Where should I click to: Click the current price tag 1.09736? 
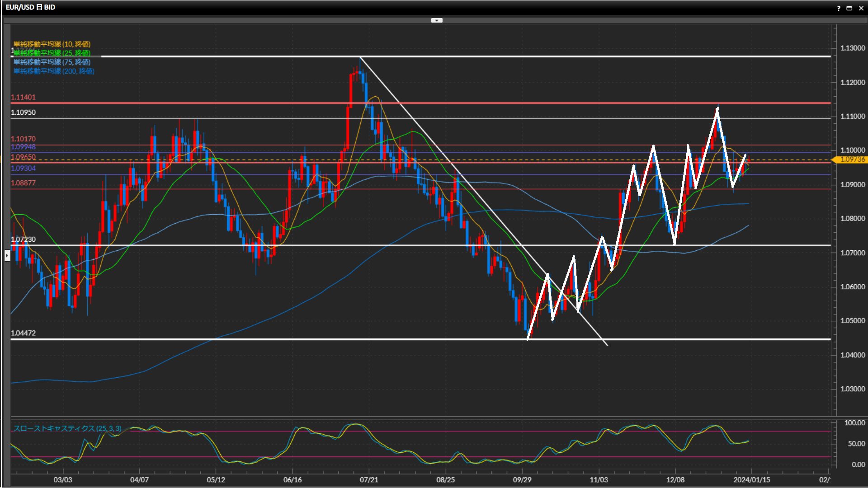coord(852,160)
